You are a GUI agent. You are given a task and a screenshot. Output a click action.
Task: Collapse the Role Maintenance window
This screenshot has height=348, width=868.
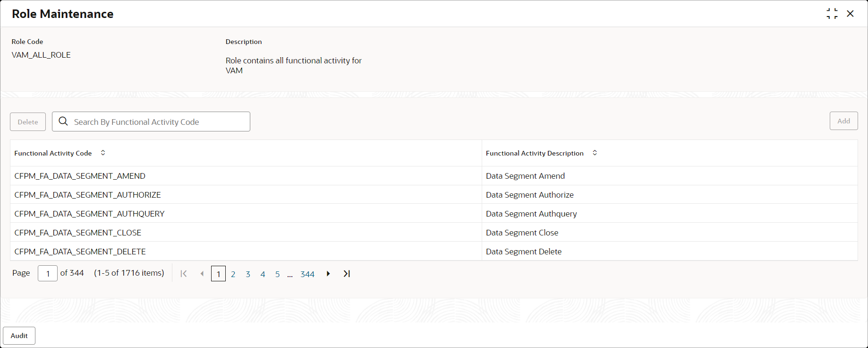pyautogui.click(x=832, y=14)
